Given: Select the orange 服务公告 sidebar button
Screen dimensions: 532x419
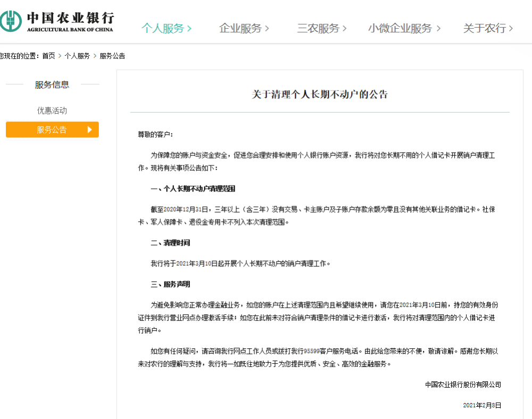Looking at the screenshot, I should point(52,130).
